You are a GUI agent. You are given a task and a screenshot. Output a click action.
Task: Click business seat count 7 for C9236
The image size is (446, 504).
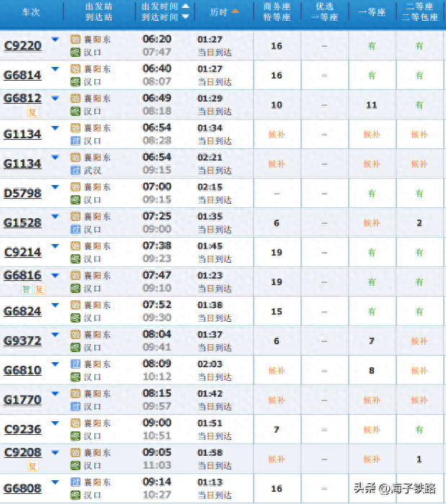[x=277, y=430]
